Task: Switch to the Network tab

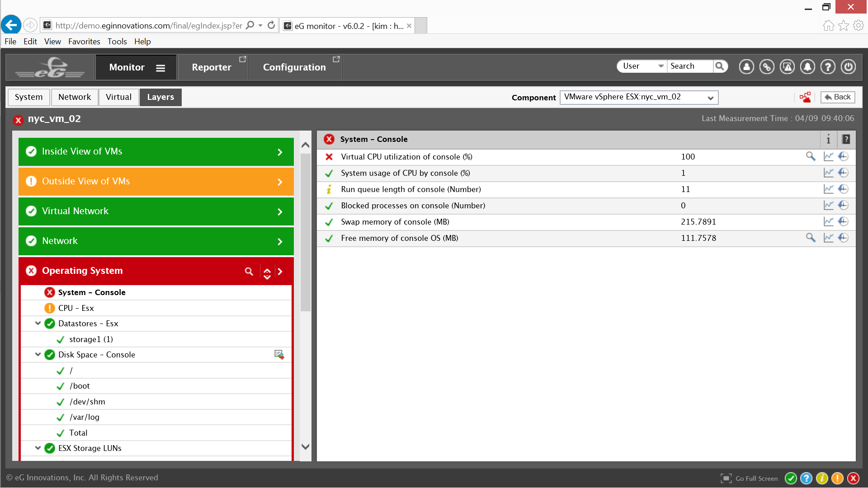Action: click(75, 97)
